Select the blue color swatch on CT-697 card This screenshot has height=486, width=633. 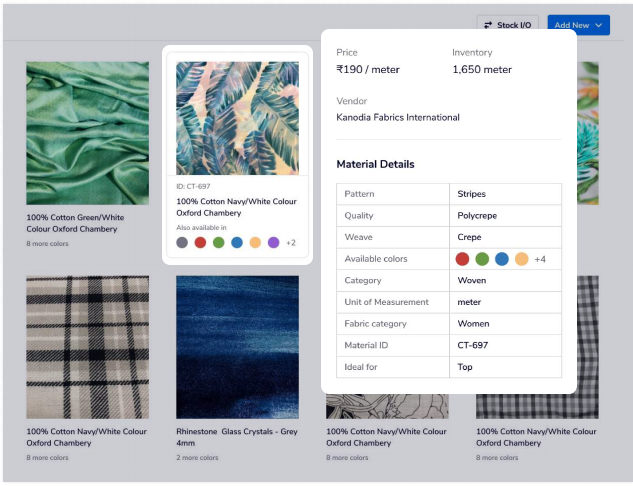click(237, 243)
